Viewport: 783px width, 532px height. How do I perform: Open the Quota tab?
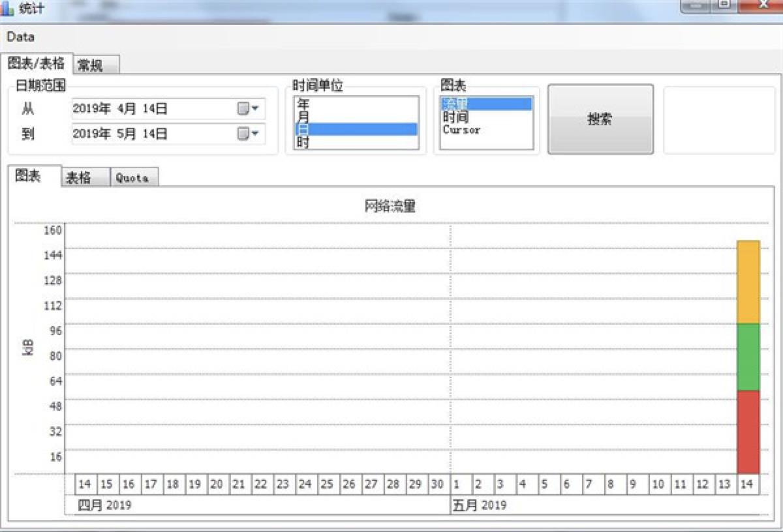[x=132, y=177]
